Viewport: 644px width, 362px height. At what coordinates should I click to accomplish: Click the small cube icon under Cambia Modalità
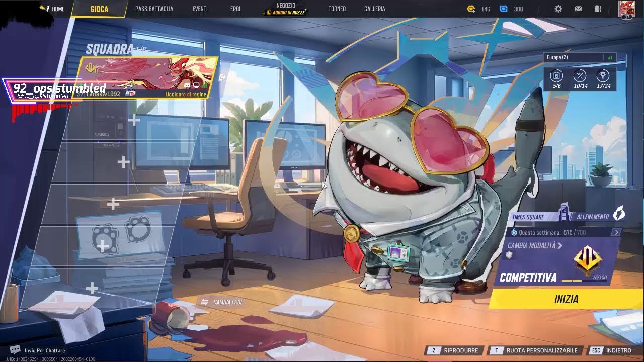510,255
